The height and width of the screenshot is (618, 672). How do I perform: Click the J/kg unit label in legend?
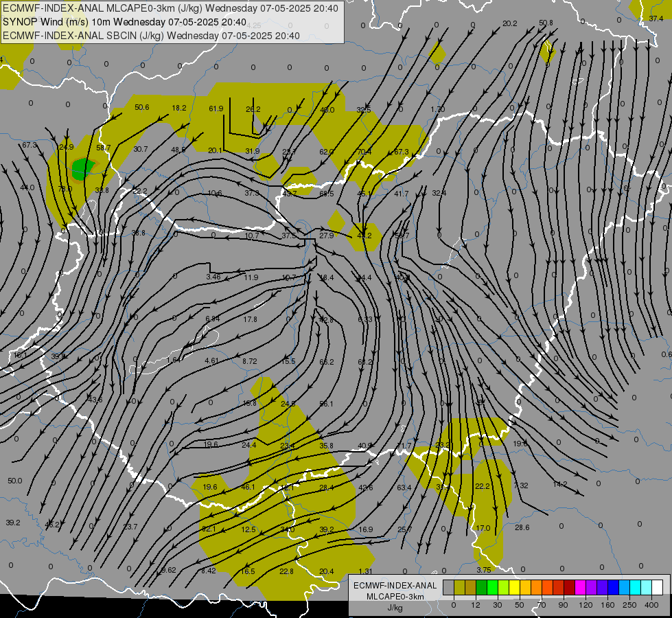tap(395, 608)
